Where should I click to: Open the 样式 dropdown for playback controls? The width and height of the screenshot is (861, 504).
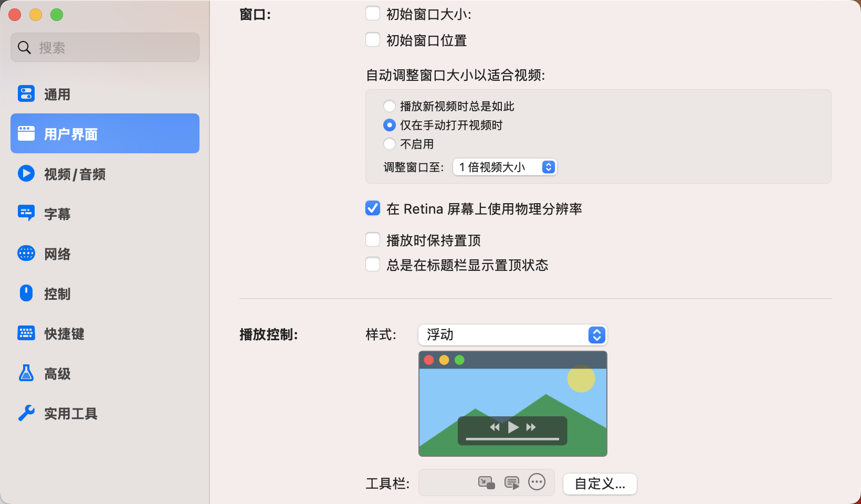512,334
